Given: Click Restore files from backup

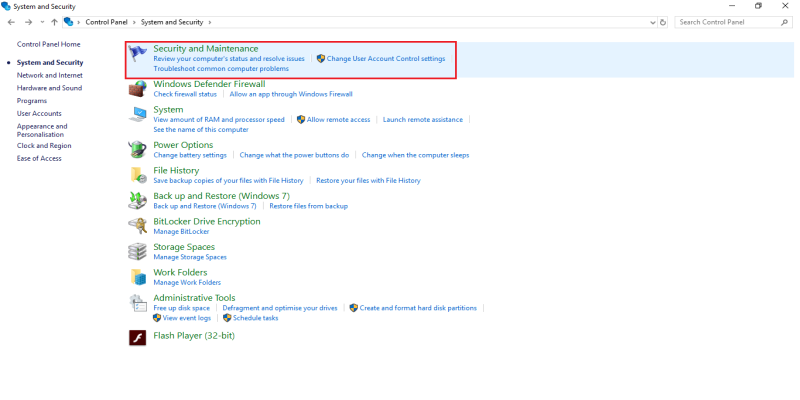Looking at the screenshot, I should coord(309,206).
